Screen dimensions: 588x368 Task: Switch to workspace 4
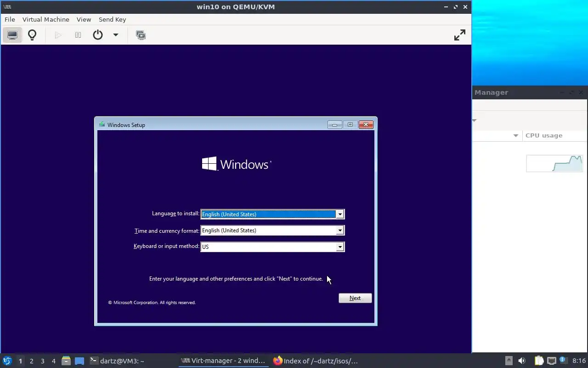[53, 361]
